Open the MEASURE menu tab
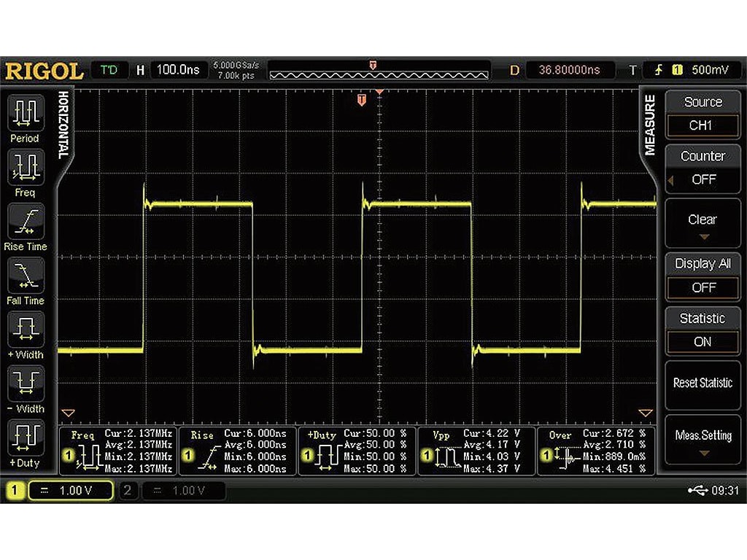Viewport: 747px width, 560px height. [651, 124]
